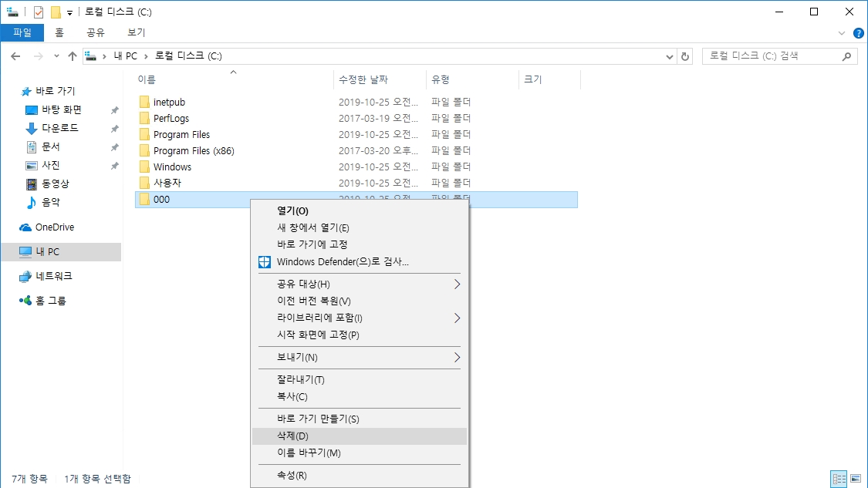The height and width of the screenshot is (488, 868).
Task: Open Properties (속성) from context menu
Action: coord(292,476)
